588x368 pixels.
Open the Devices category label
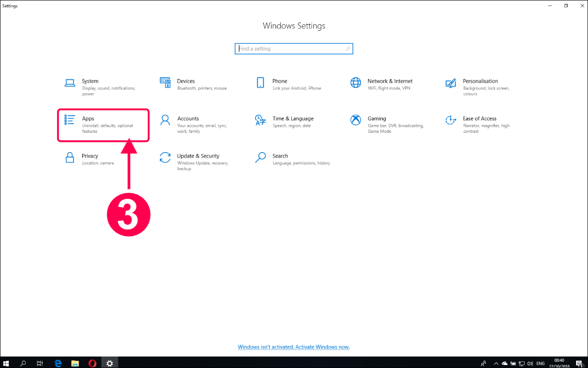point(186,81)
